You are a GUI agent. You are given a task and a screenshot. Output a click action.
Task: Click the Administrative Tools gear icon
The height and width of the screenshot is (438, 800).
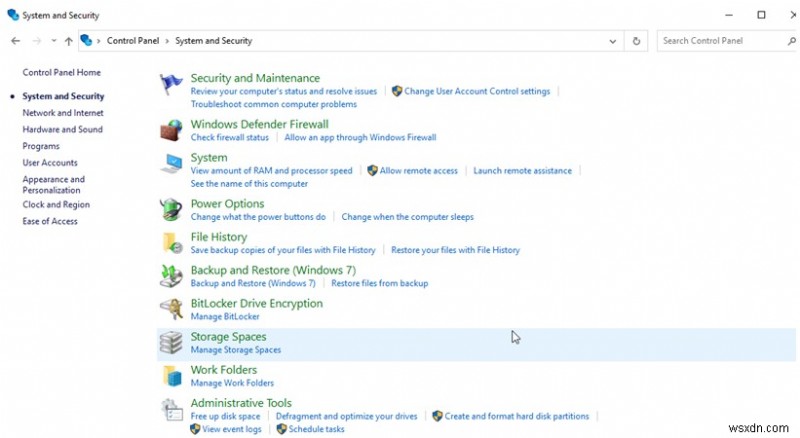pos(172,409)
